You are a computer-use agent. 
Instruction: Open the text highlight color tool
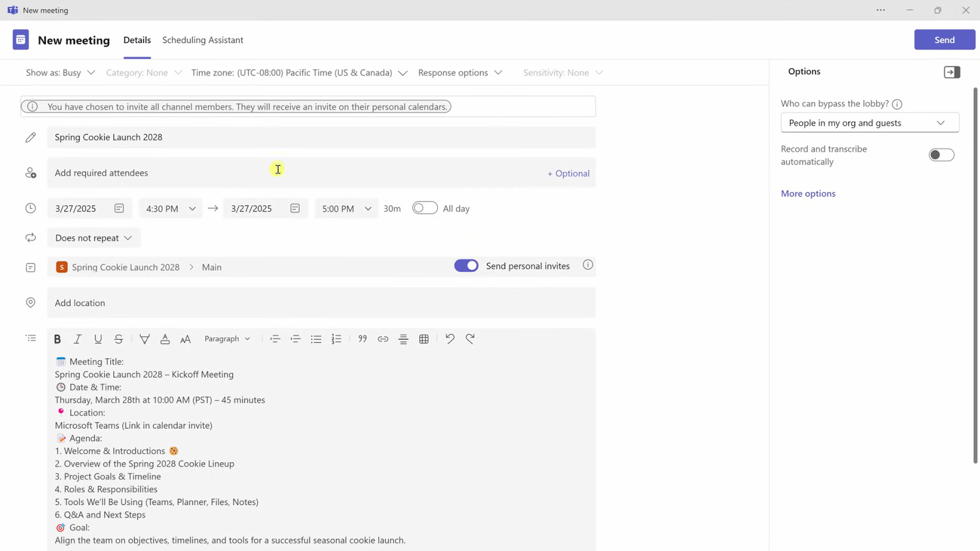(x=145, y=339)
